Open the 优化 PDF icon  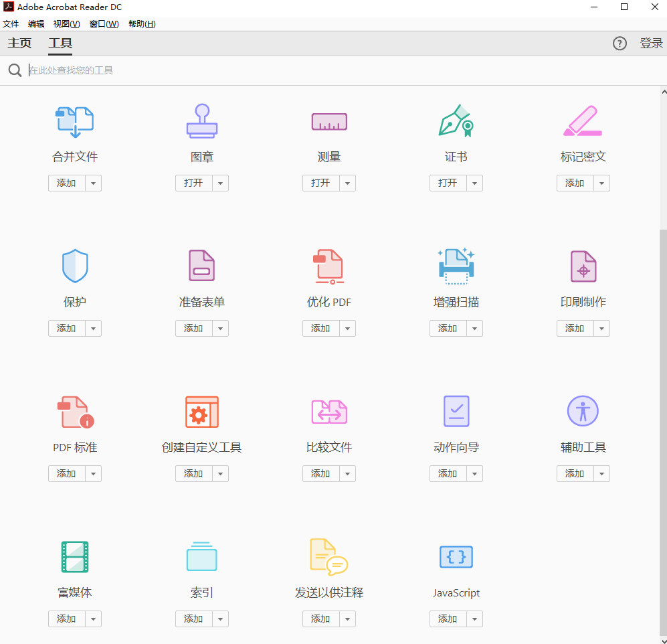pos(329,266)
